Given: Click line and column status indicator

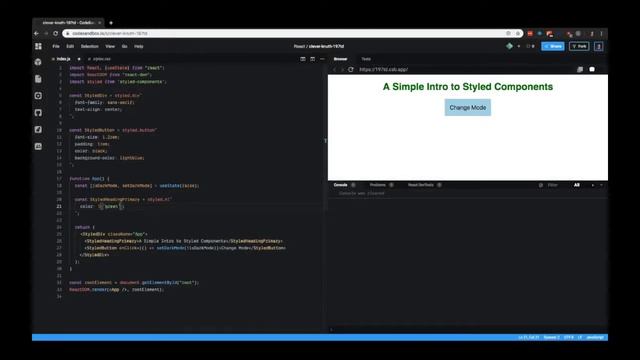Looking at the screenshot, I should click(529, 338).
